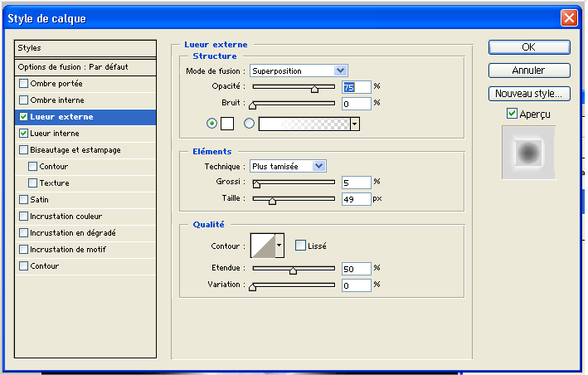
Task: Click the Nouveau style button
Action: point(528,94)
